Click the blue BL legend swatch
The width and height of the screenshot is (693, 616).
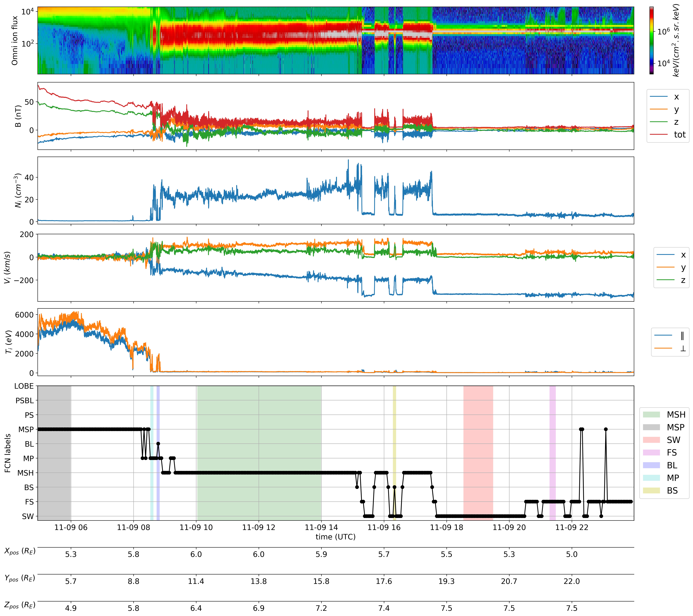pyautogui.click(x=651, y=465)
